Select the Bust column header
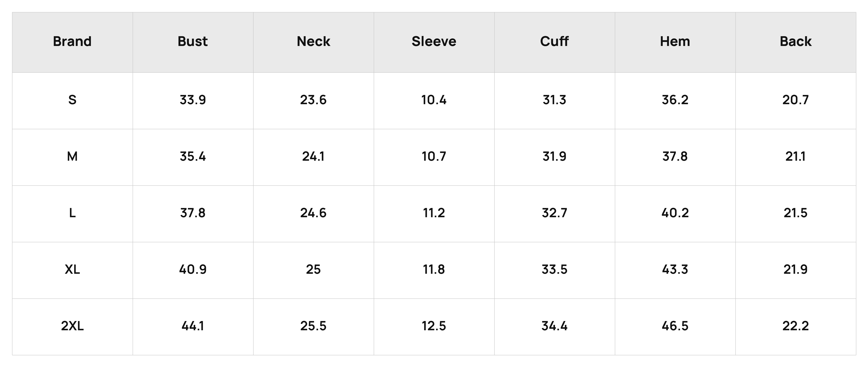The height and width of the screenshot is (367, 868). coord(193,41)
